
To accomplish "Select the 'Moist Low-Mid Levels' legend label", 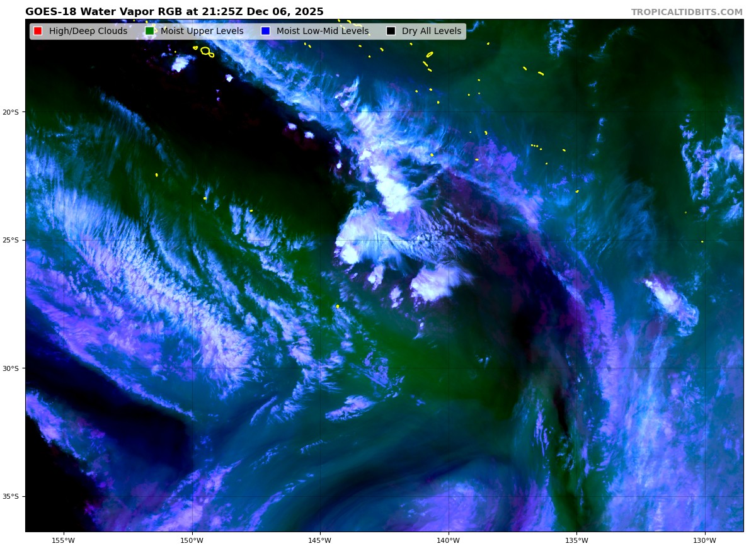I will (x=322, y=31).
